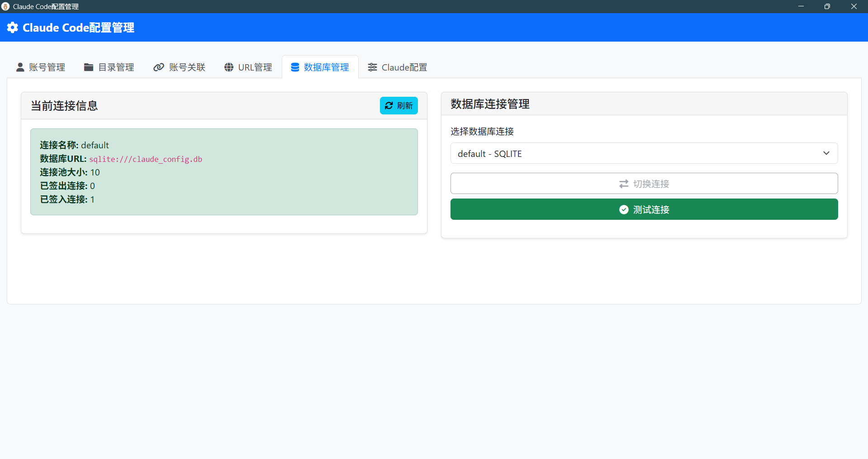The image size is (868, 459).
Task: Click the folder icon beside 目录管理
Action: (89, 67)
